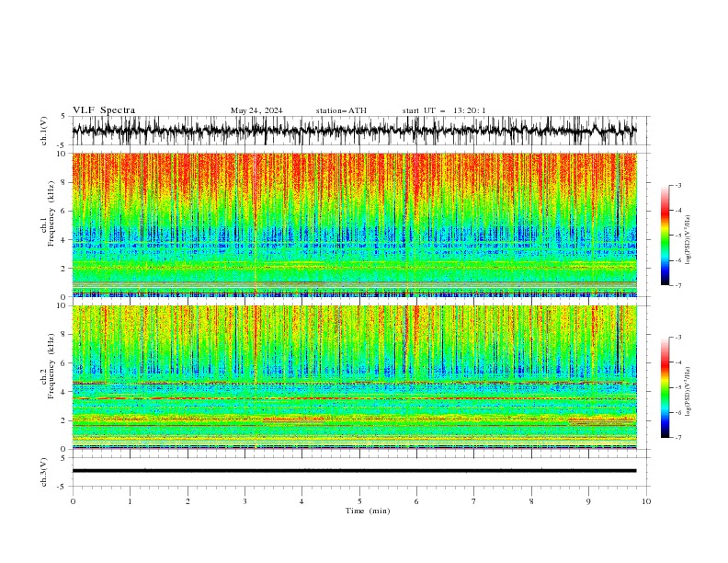Screen dimensions: 728x563
Task: Click the time axis tick label "8"
Action: click(531, 501)
